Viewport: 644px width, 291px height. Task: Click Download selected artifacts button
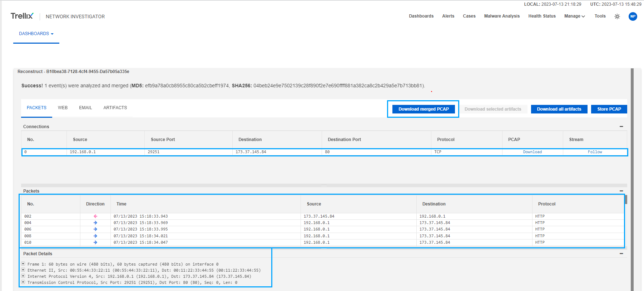click(x=493, y=109)
